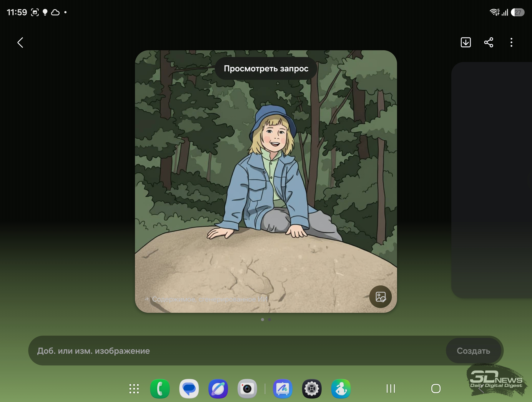Tap the mobile signal strength bars
This screenshot has width=532, height=402.
505,12
